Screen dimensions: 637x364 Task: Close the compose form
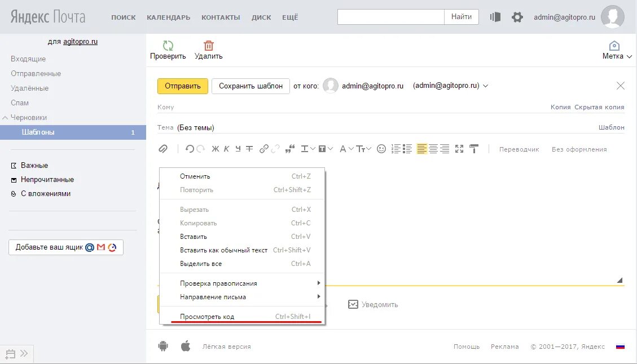620,86
